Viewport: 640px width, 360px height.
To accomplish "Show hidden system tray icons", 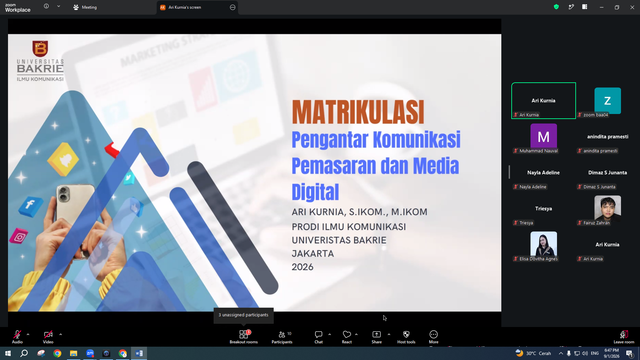I will [561, 353].
